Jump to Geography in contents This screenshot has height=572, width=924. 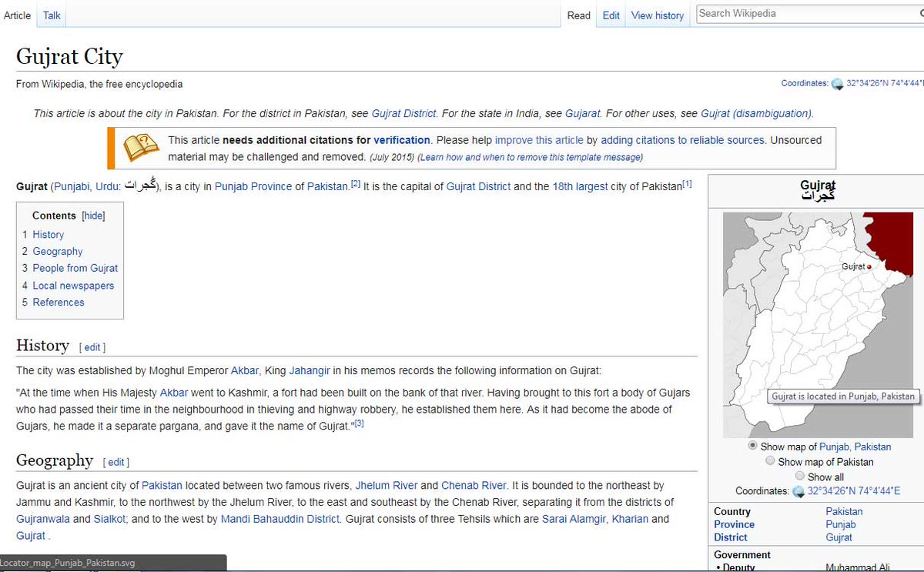(x=58, y=251)
